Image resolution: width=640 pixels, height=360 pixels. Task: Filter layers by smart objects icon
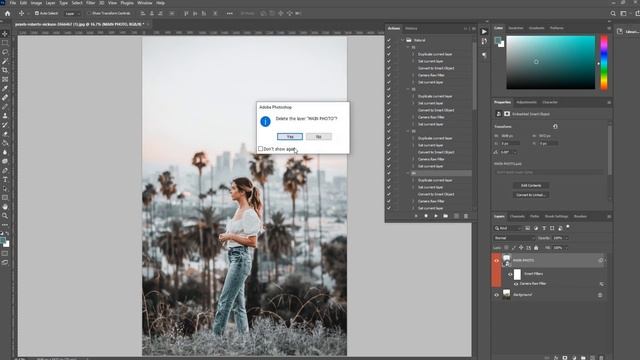coord(560,228)
